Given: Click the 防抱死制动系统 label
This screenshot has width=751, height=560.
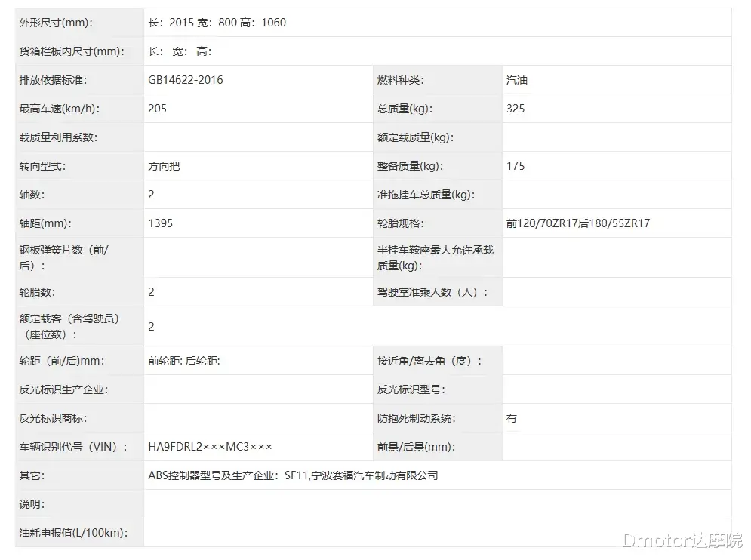Looking at the screenshot, I should click(x=417, y=419).
